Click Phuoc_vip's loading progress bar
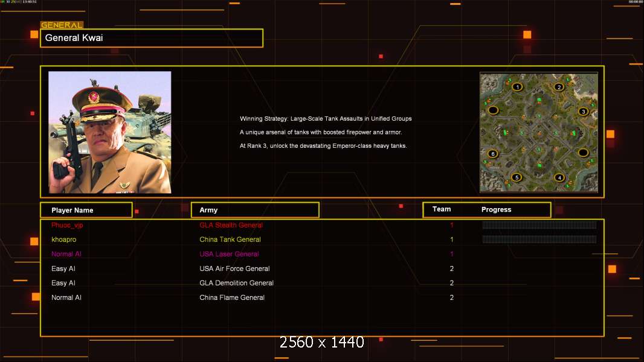This screenshot has width=644, height=362. [x=539, y=224]
